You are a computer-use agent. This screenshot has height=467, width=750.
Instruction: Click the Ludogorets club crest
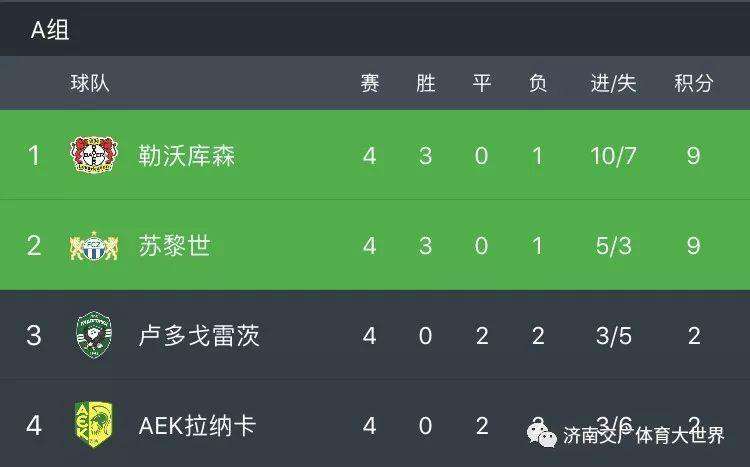pyautogui.click(x=92, y=335)
